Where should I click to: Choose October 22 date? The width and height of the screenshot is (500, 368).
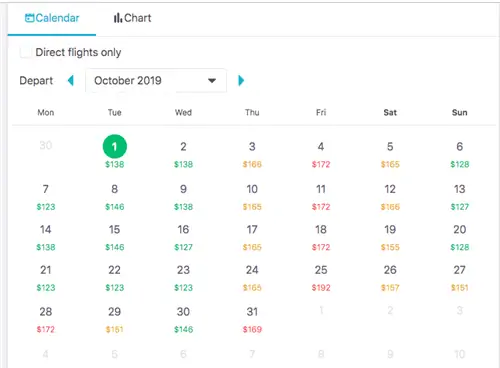click(x=115, y=278)
